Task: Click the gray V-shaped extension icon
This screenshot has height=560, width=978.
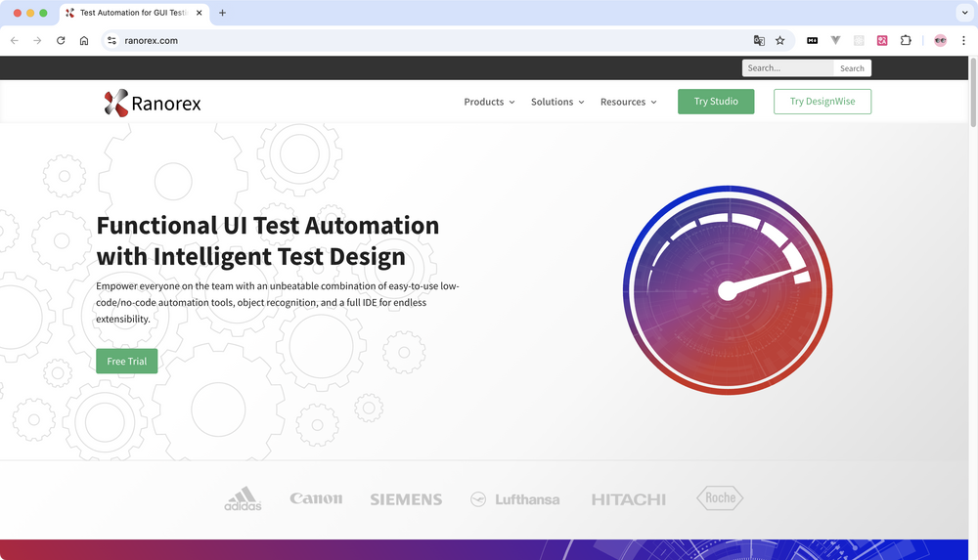Action: (835, 40)
